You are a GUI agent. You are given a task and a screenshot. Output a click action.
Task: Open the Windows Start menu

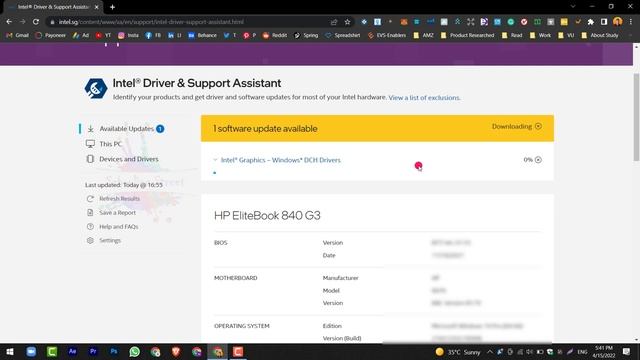coord(10,351)
